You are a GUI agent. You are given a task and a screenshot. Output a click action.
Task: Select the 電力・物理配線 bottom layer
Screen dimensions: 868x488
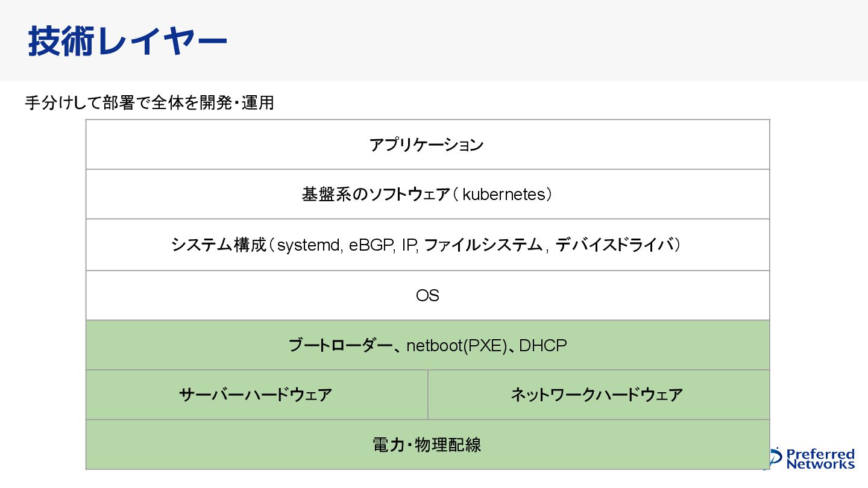pos(427,445)
